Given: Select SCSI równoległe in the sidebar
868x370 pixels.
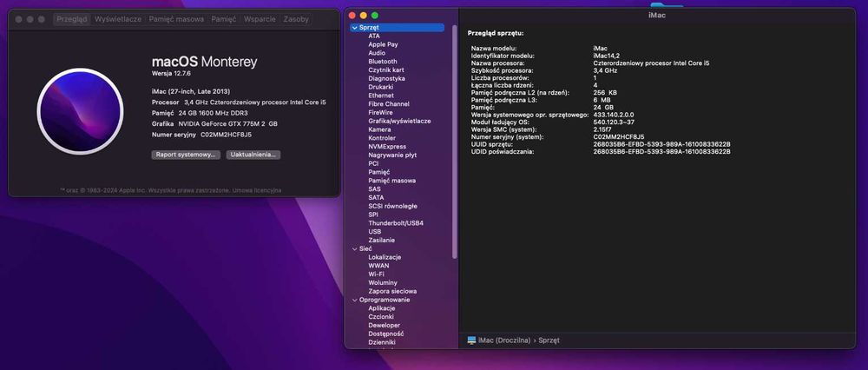Looking at the screenshot, I should 392,206.
